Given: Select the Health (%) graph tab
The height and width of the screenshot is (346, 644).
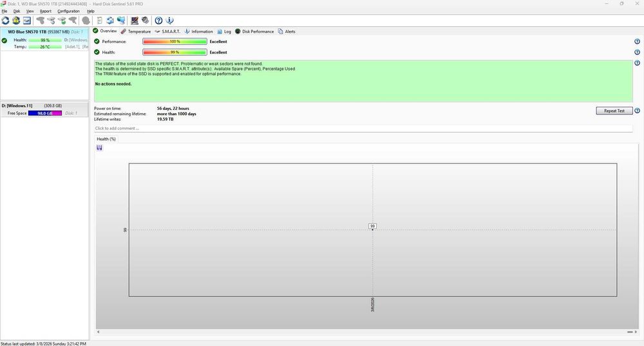Looking at the screenshot, I should (x=106, y=139).
